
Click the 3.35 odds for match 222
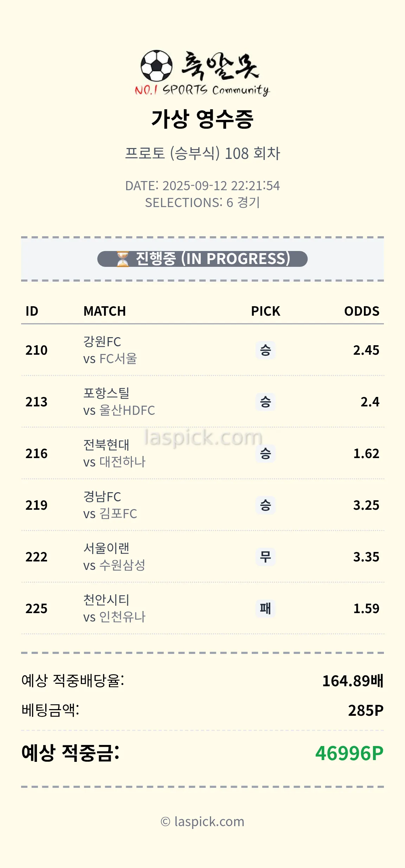tap(366, 557)
